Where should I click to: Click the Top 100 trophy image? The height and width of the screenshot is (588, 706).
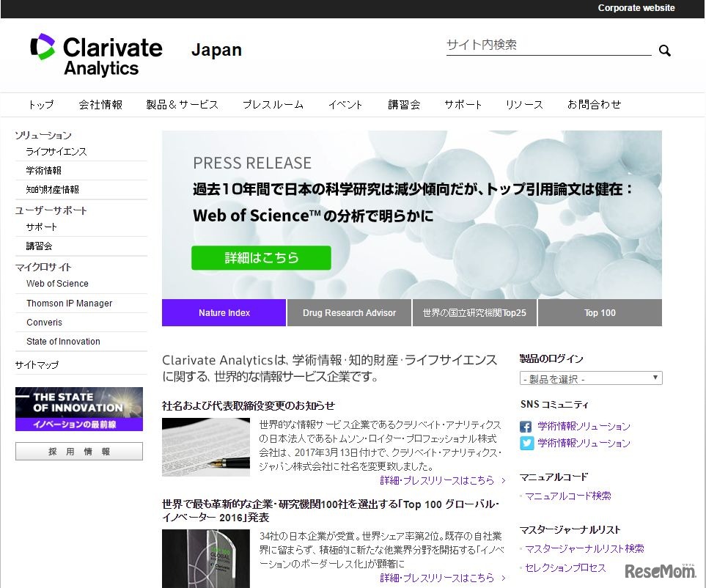205,559
